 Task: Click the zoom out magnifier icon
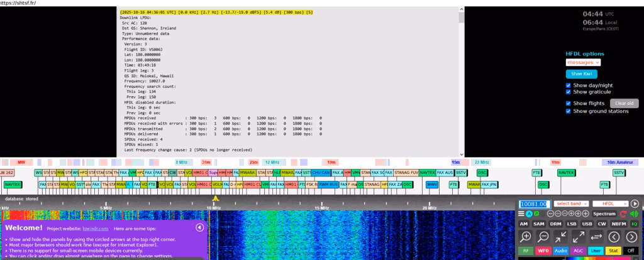click(x=543, y=237)
